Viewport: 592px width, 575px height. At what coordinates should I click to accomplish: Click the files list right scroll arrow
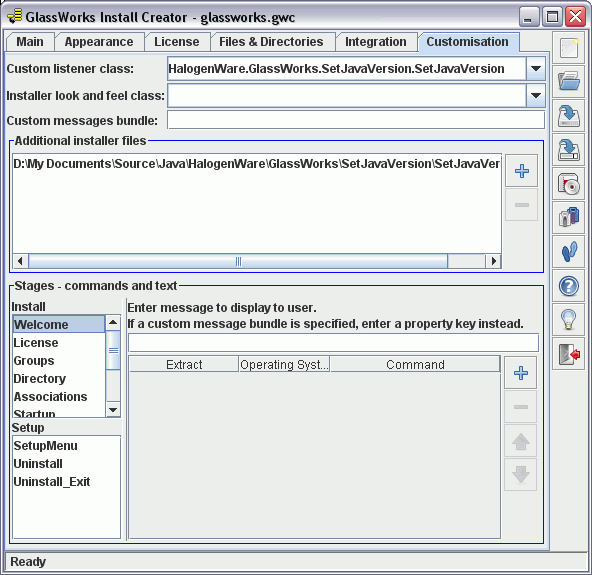(x=493, y=261)
